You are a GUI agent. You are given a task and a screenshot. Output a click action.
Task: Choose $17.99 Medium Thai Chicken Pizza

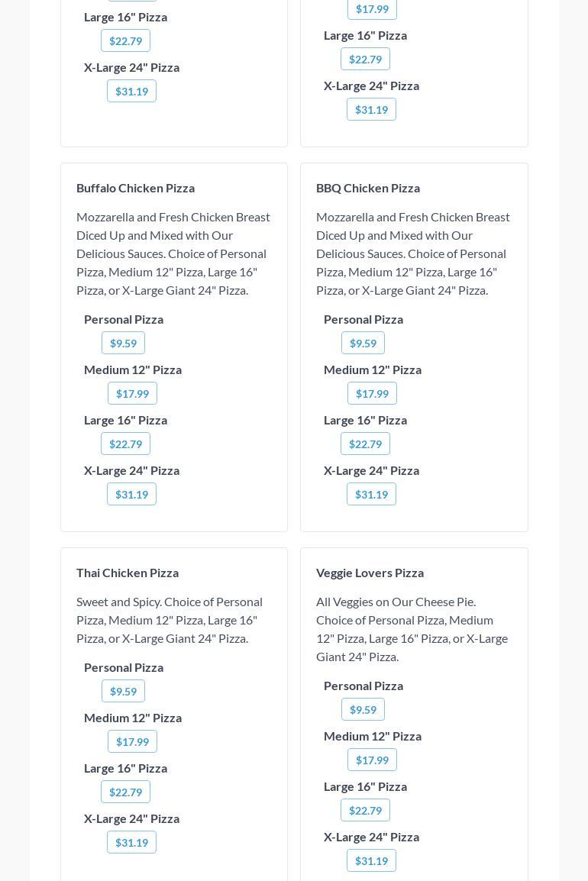[132, 741]
